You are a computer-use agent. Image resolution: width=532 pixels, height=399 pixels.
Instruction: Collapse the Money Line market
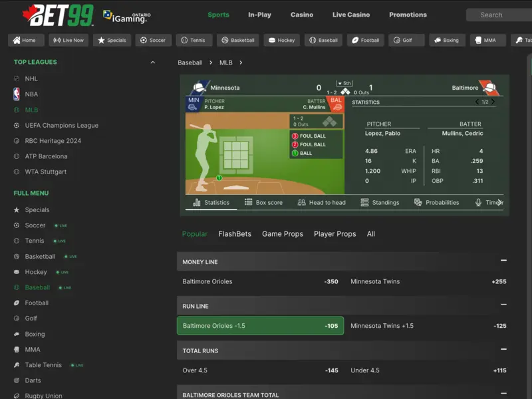click(503, 261)
